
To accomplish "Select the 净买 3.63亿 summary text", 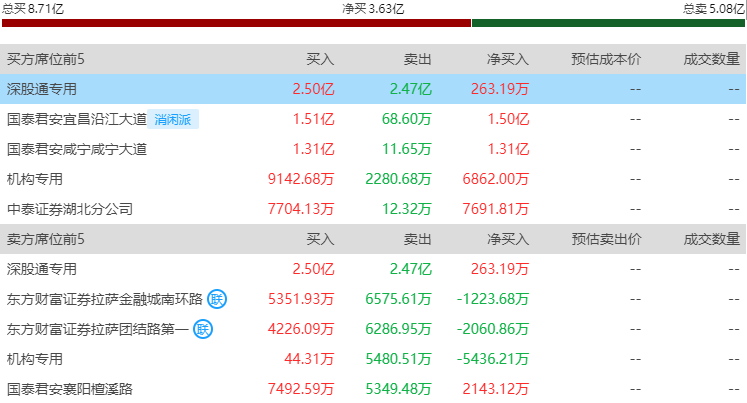I will [x=373, y=8].
